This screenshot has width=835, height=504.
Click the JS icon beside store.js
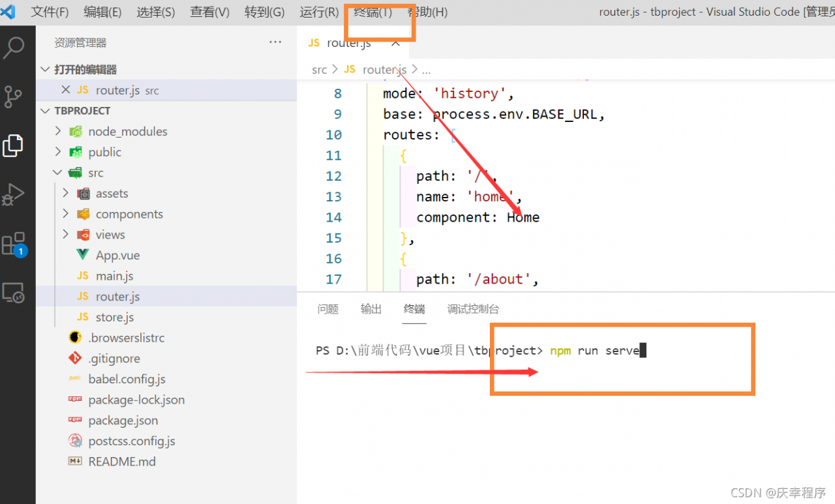(83, 317)
